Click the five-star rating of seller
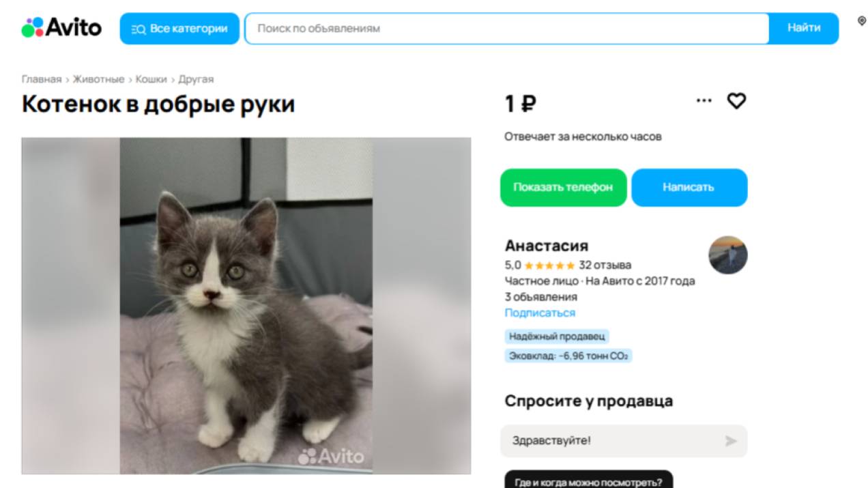Viewport: 868px width, 488px height. click(549, 265)
